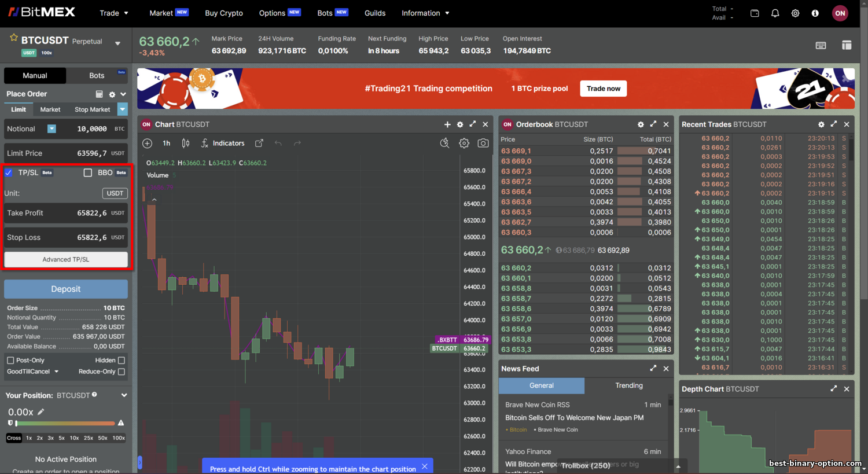Screen dimensions: 868x474
Task: Open the Information dropdown menu
Action: (425, 13)
